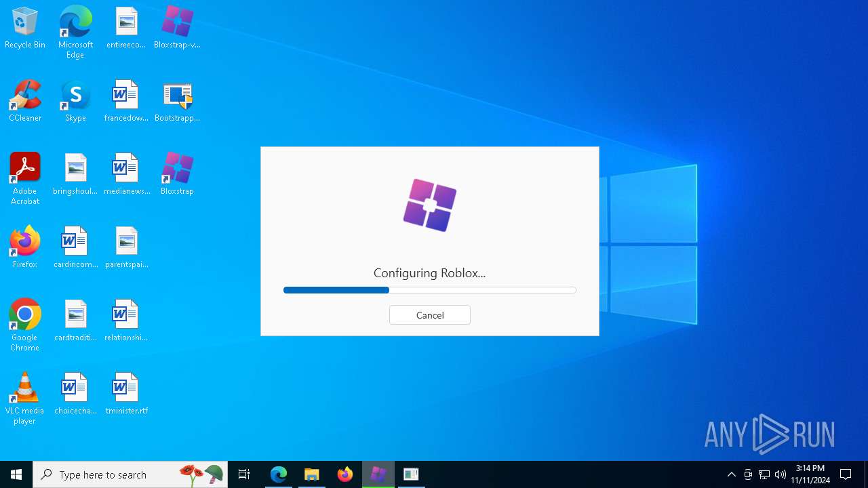Select the Bloxstrap-v... installer icon
Image resolution: width=868 pixels, height=488 pixels.
(x=177, y=28)
